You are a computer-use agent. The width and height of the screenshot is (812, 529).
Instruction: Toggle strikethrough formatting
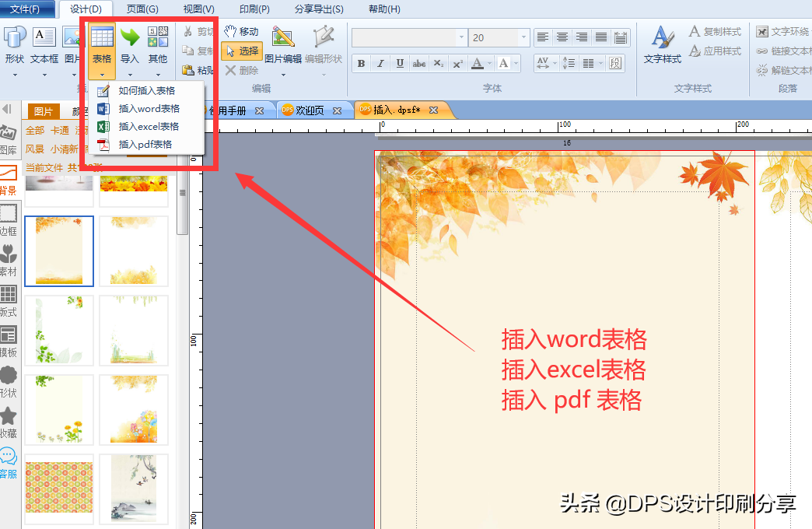click(x=419, y=63)
